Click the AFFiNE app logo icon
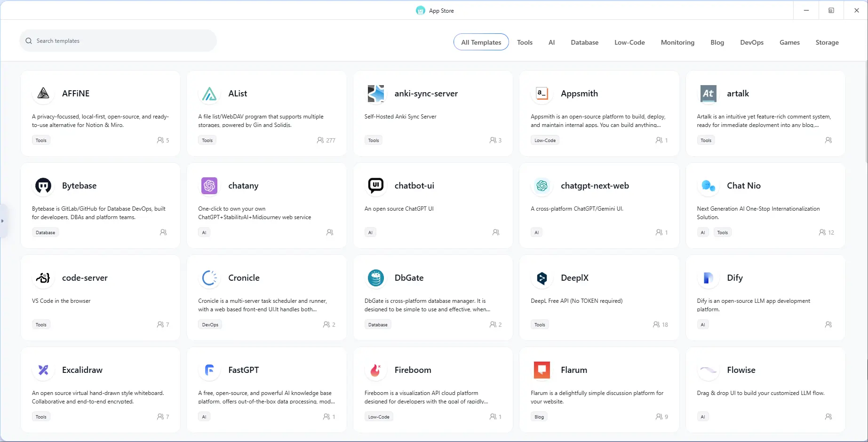 tap(43, 94)
